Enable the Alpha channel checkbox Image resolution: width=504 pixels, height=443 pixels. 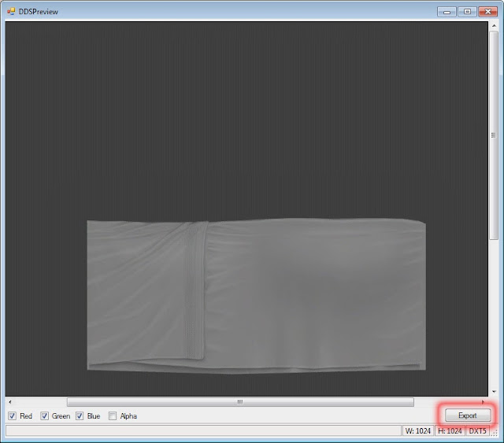113,416
